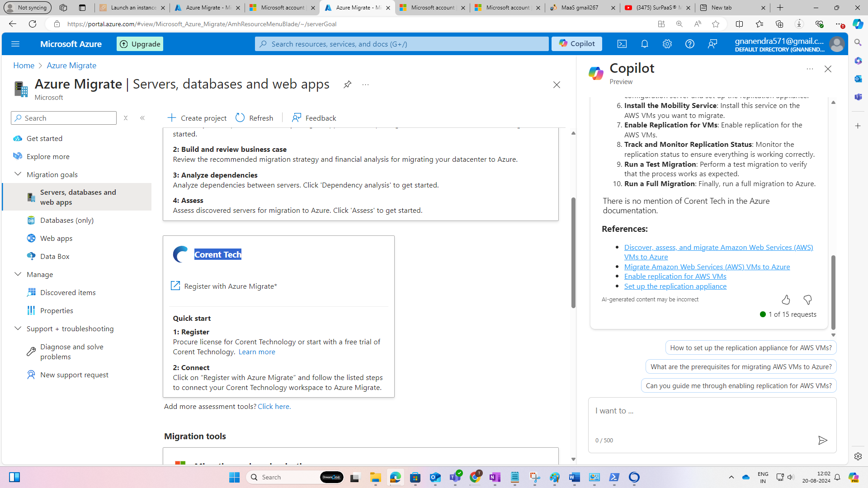The image size is (868, 488).
Task: Open more options ellipsis beside blade title
Action: point(365,84)
